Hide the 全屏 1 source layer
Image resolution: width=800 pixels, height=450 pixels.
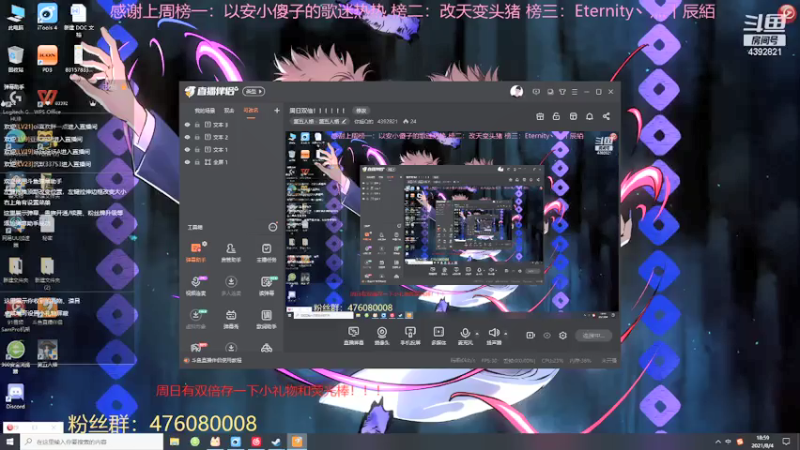pyautogui.click(x=187, y=162)
